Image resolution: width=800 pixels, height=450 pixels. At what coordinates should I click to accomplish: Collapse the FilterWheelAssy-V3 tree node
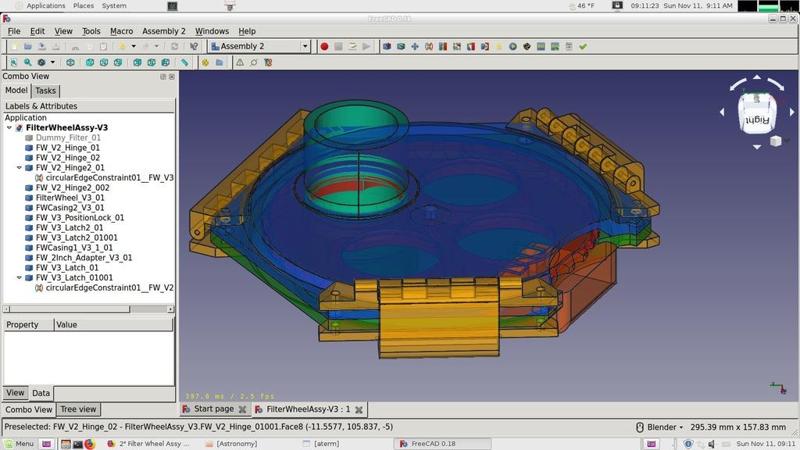[x=9, y=128]
